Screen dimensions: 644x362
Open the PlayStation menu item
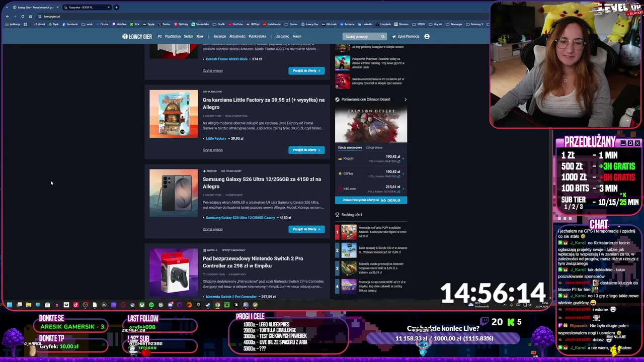tap(173, 37)
